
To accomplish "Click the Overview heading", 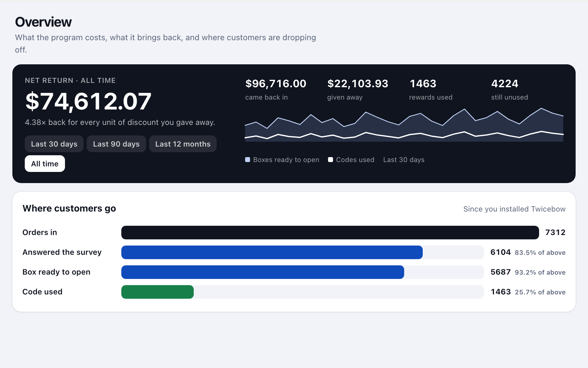I will click(43, 22).
